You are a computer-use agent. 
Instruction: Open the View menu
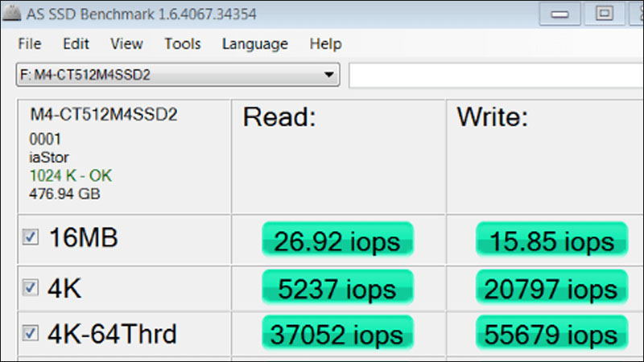tap(126, 44)
